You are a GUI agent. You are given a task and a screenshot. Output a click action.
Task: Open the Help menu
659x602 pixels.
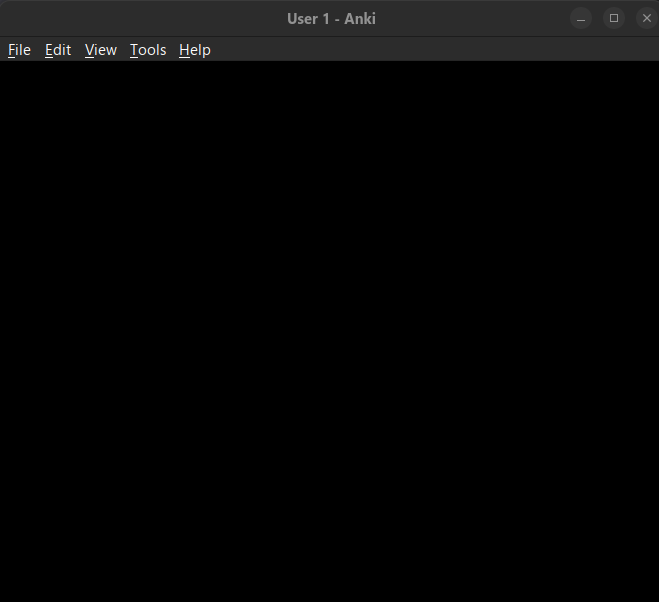[x=195, y=50]
